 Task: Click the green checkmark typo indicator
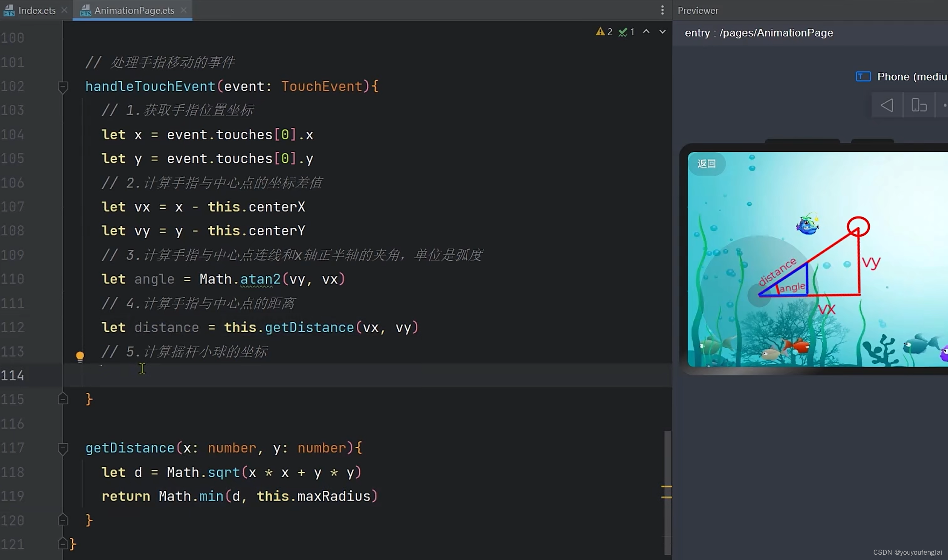[627, 32]
